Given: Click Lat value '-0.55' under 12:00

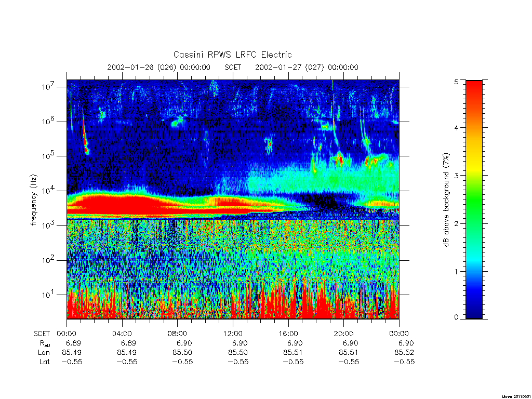Looking at the screenshot, I should (x=238, y=362).
